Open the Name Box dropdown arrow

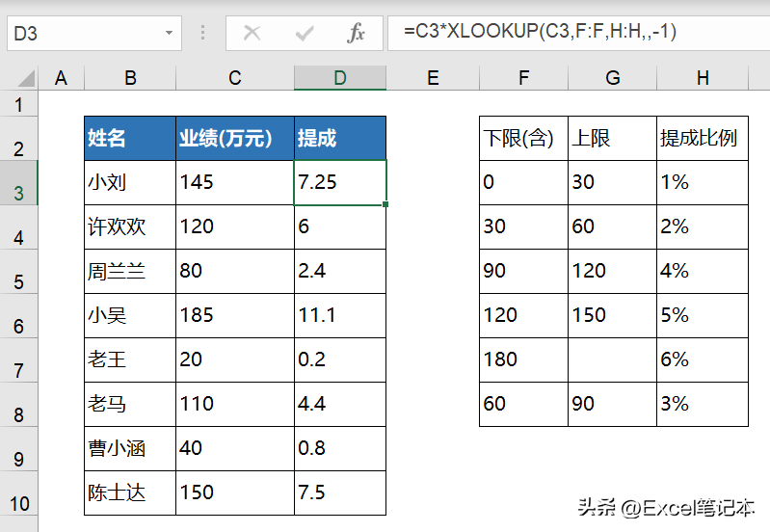point(169,33)
